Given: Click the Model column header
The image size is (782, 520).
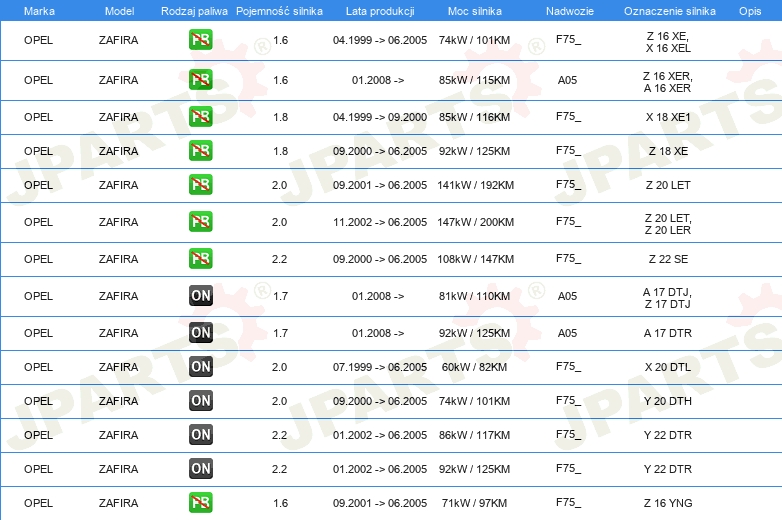Looking at the screenshot, I should coord(119,11).
